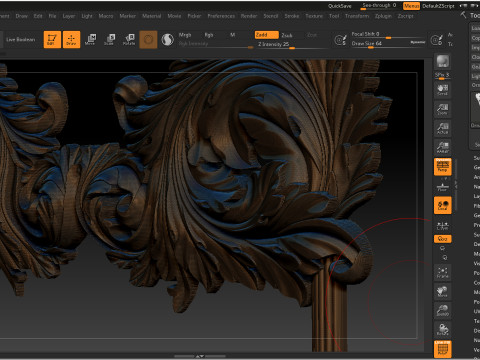Viewport: 480px width, 360px height.
Task: Toggle the Local transformations button
Action: coord(443,205)
